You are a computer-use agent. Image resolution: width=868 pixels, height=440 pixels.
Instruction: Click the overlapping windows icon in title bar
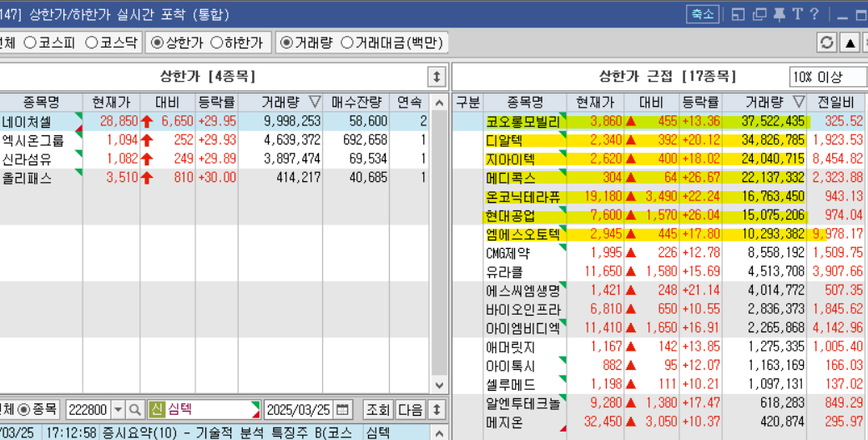click(759, 14)
